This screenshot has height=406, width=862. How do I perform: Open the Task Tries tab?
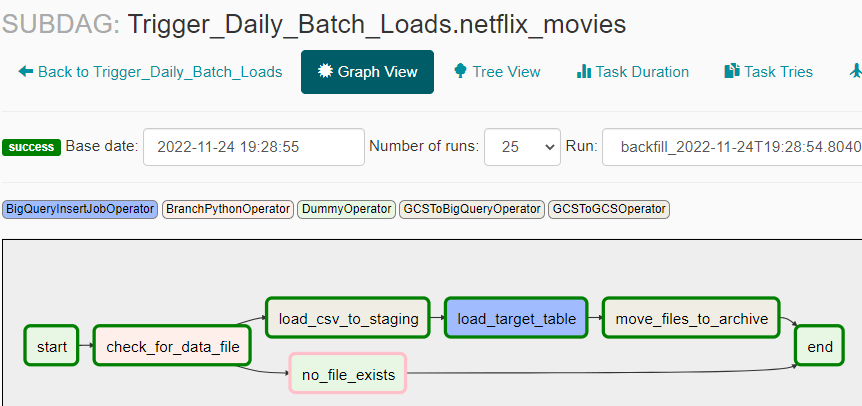point(768,72)
